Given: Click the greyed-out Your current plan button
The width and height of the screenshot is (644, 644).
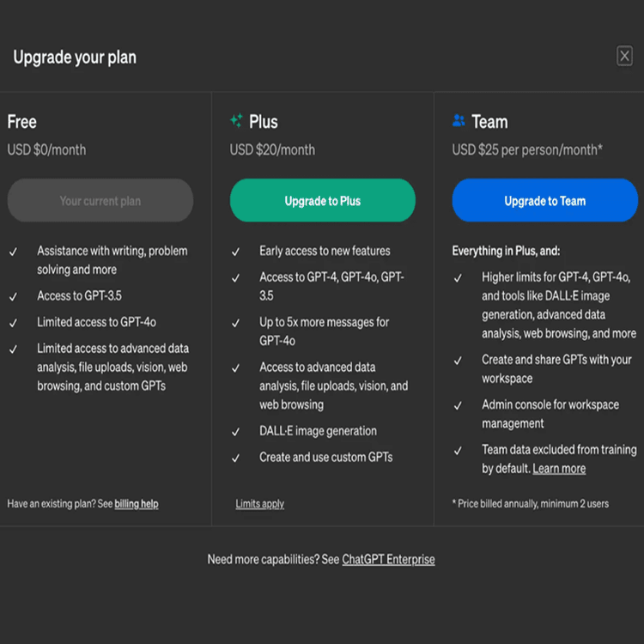Looking at the screenshot, I should tap(100, 201).
